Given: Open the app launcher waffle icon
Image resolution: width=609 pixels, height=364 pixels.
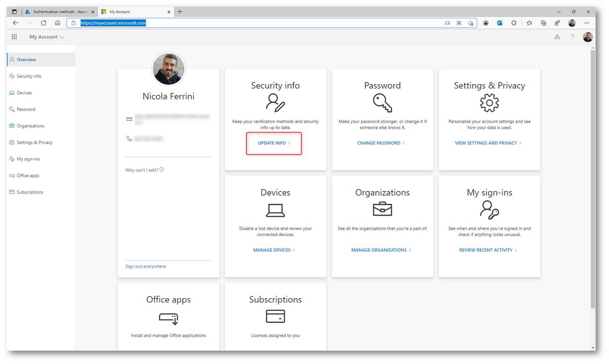Looking at the screenshot, I should 14,37.
